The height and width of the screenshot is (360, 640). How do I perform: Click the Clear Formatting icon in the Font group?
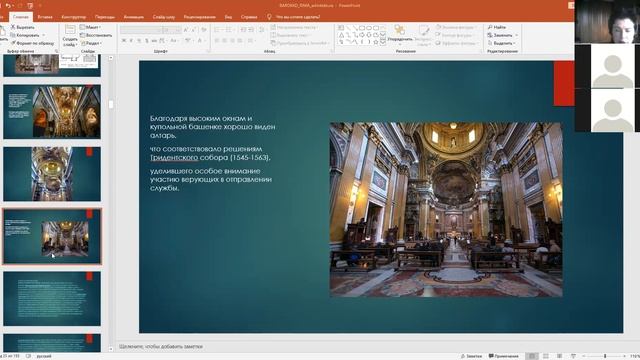204,30
